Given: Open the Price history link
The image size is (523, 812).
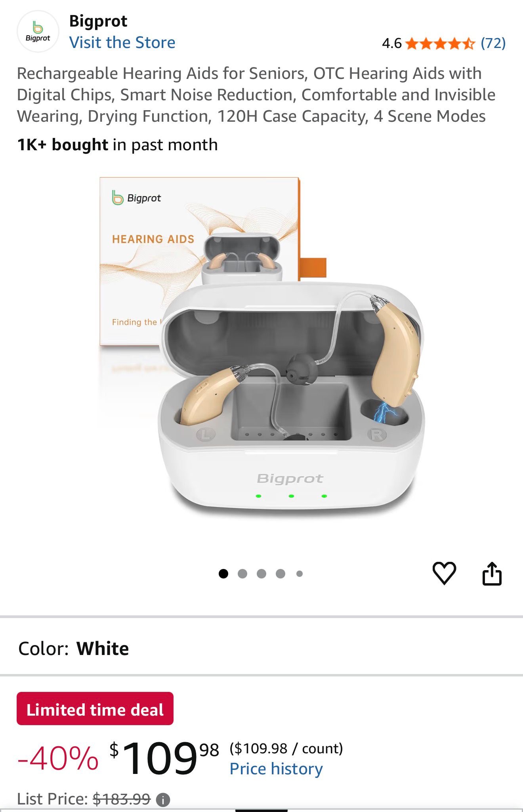Looking at the screenshot, I should pos(276,769).
